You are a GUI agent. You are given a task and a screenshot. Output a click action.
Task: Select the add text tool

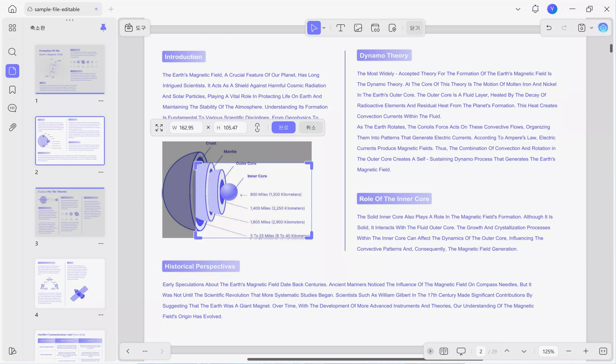tap(340, 28)
